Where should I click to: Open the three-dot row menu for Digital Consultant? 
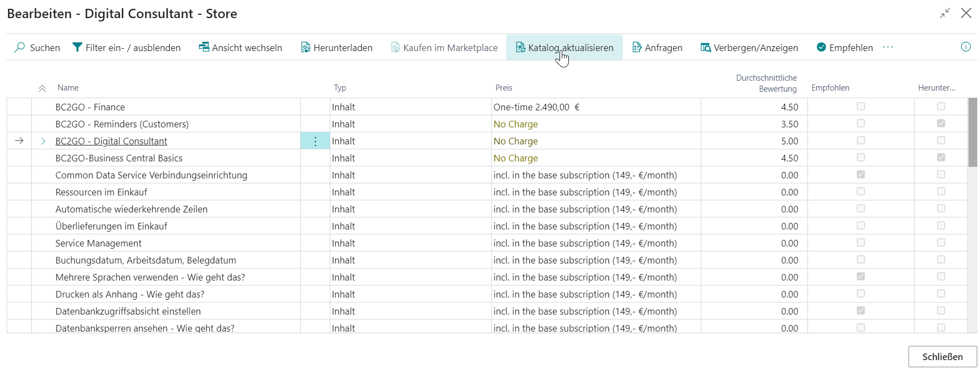pyautogui.click(x=315, y=142)
